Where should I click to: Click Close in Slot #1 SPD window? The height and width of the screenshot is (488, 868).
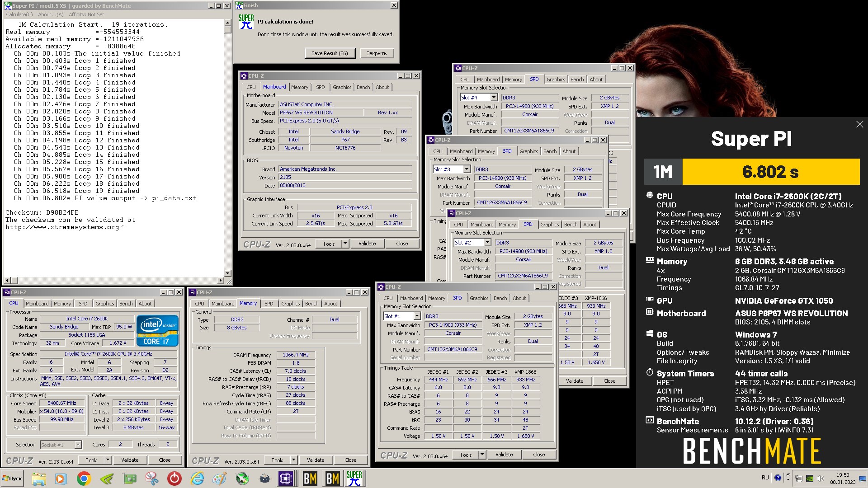pyautogui.click(x=539, y=455)
